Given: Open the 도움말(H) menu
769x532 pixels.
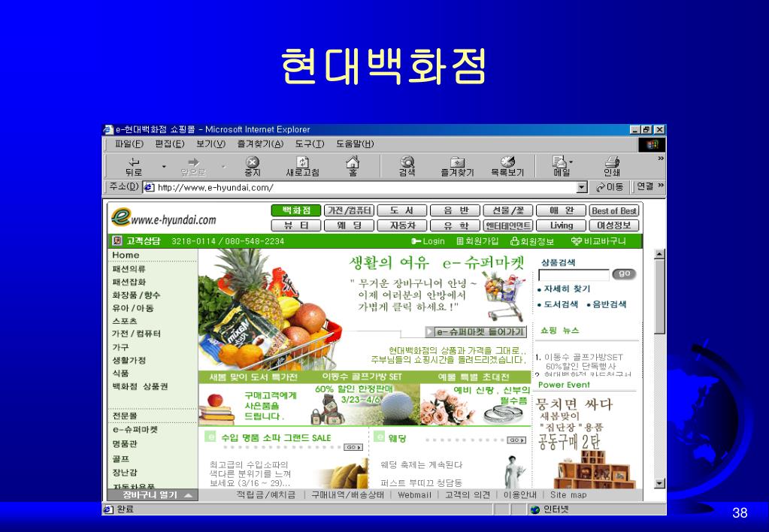Looking at the screenshot, I should point(355,144).
